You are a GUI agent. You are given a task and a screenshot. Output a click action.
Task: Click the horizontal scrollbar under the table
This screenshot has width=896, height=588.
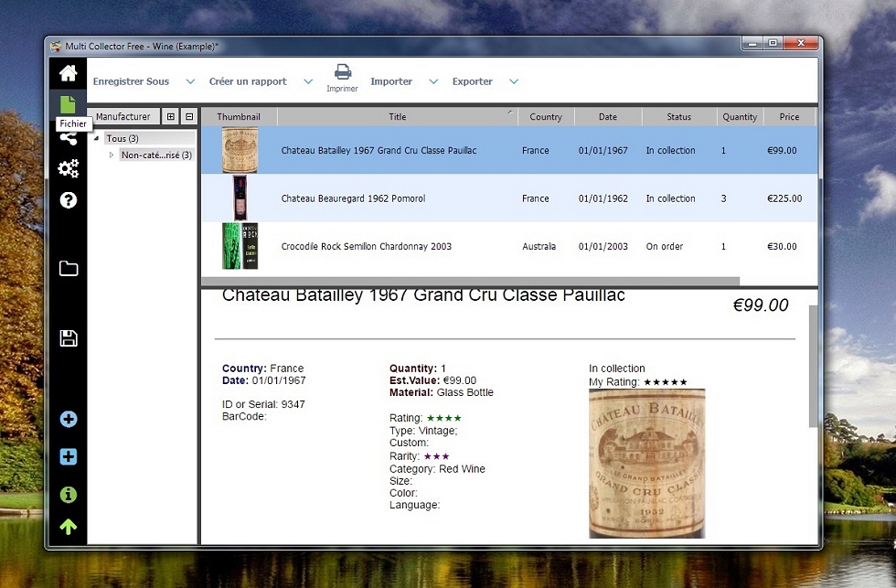tap(471, 281)
